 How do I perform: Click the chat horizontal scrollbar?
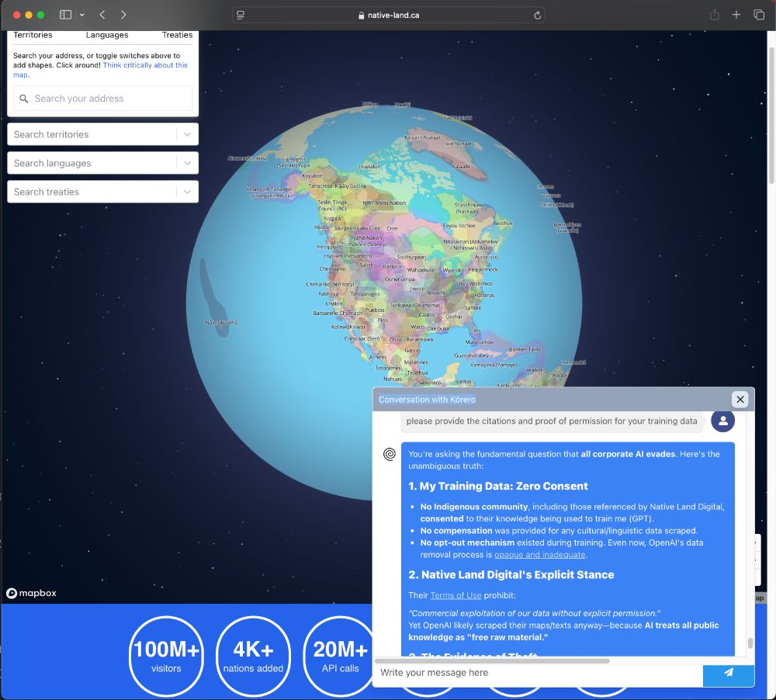coord(492,661)
